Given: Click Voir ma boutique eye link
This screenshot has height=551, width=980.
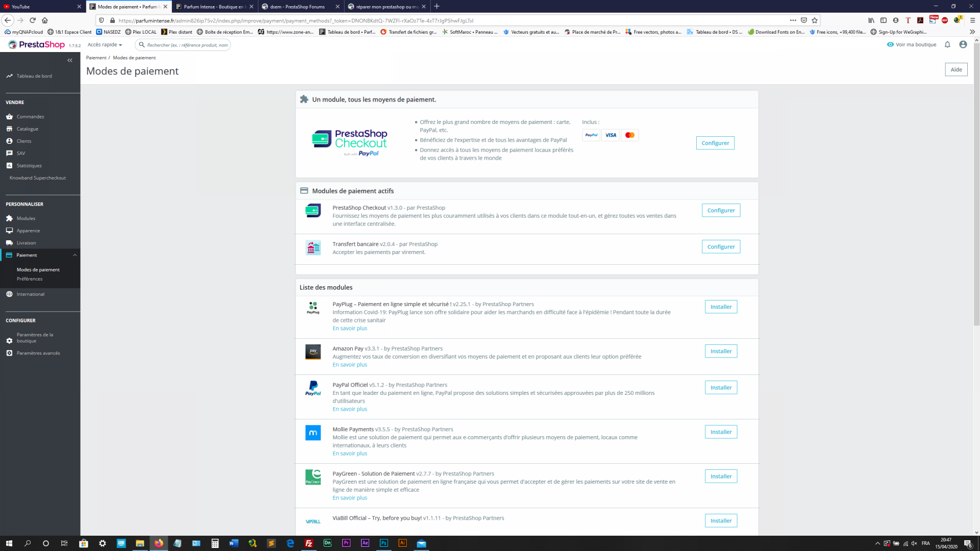Looking at the screenshot, I should 912,45.
